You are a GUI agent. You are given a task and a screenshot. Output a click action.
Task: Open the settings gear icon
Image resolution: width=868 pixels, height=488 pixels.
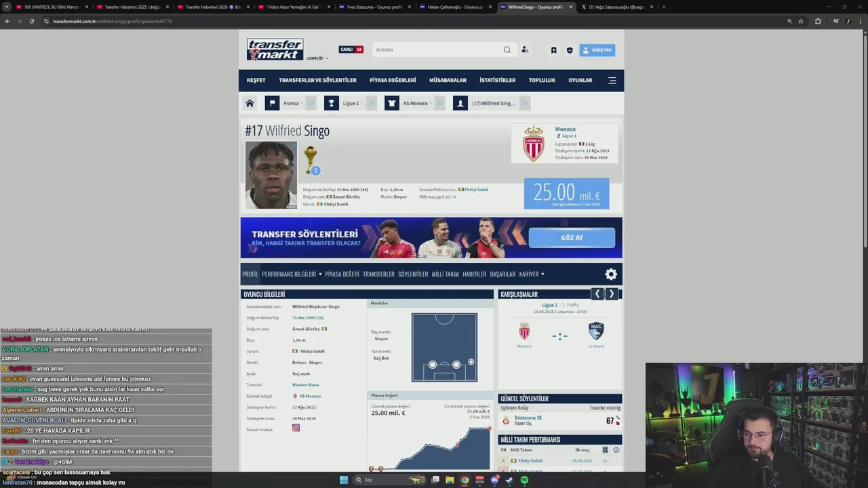[x=611, y=274]
